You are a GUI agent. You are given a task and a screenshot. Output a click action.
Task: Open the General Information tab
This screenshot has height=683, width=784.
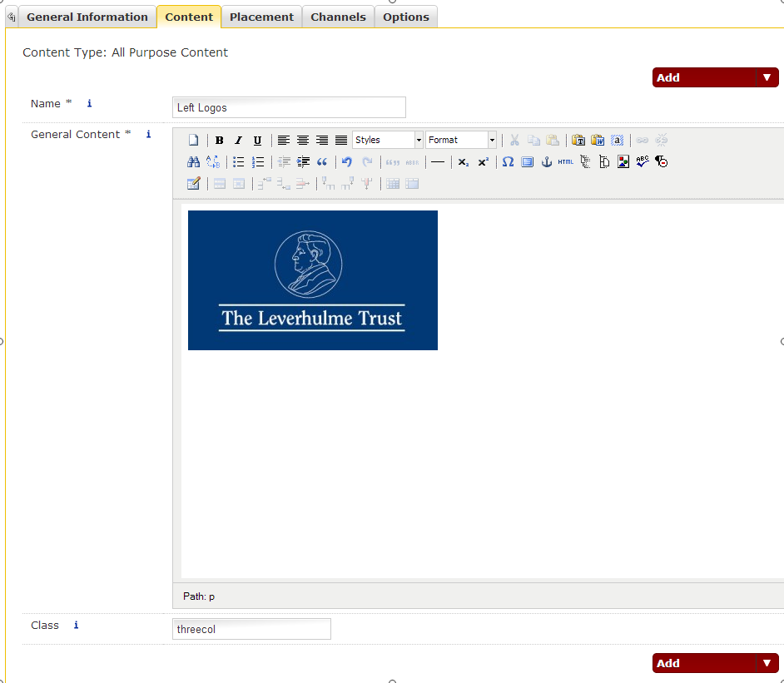[87, 17]
